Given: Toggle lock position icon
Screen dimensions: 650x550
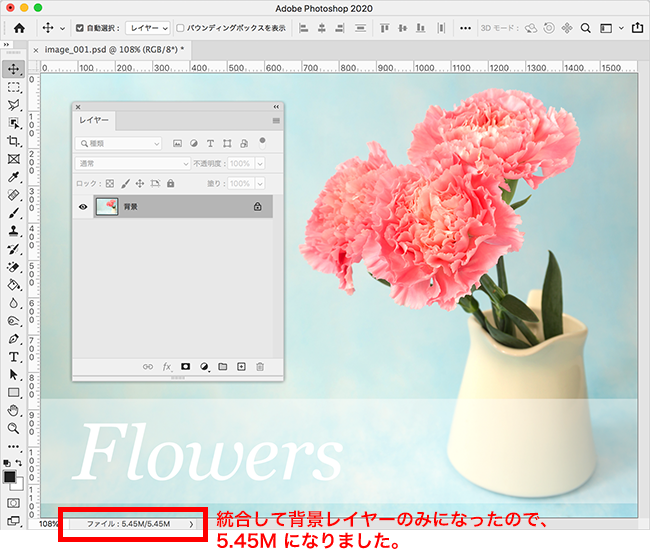Looking at the screenshot, I should [140, 183].
